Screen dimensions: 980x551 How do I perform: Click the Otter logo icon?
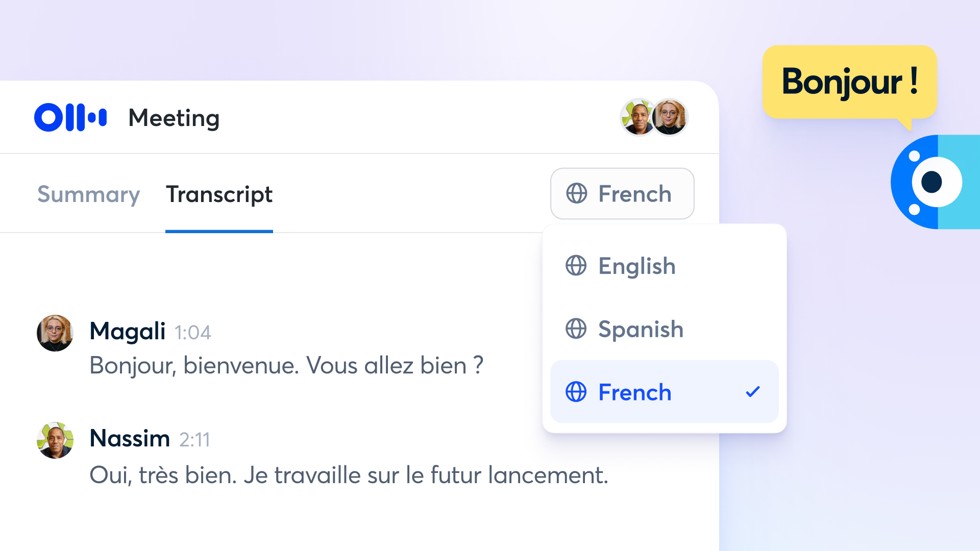click(70, 117)
